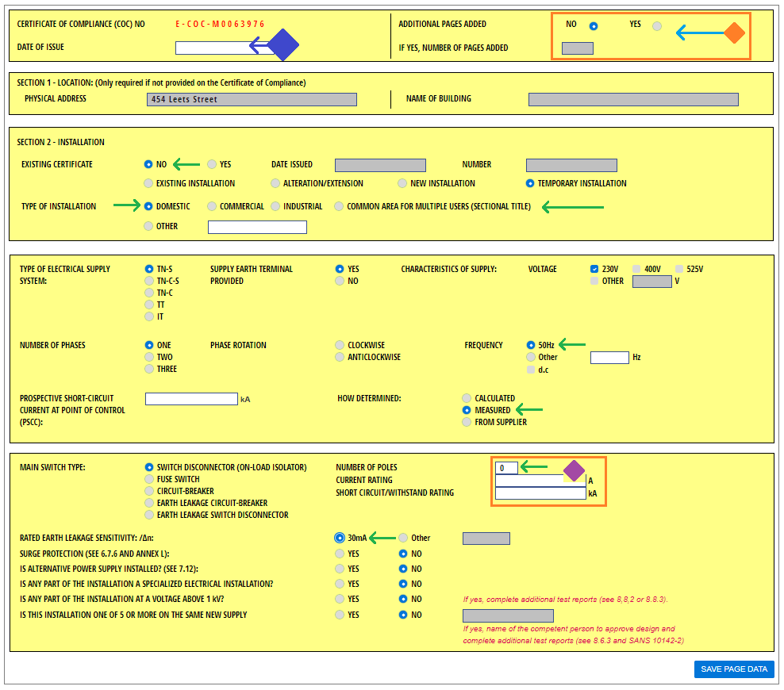Uncheck the 230V voltage checkbox
784x690 pixels.
[x=594, y=269]
